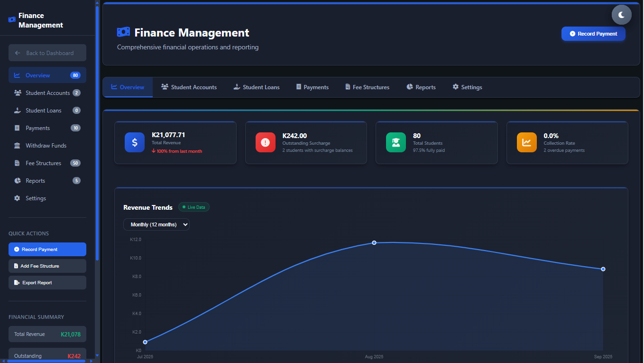
Task: Click Export Report quick action
Action: coord(47,283)
